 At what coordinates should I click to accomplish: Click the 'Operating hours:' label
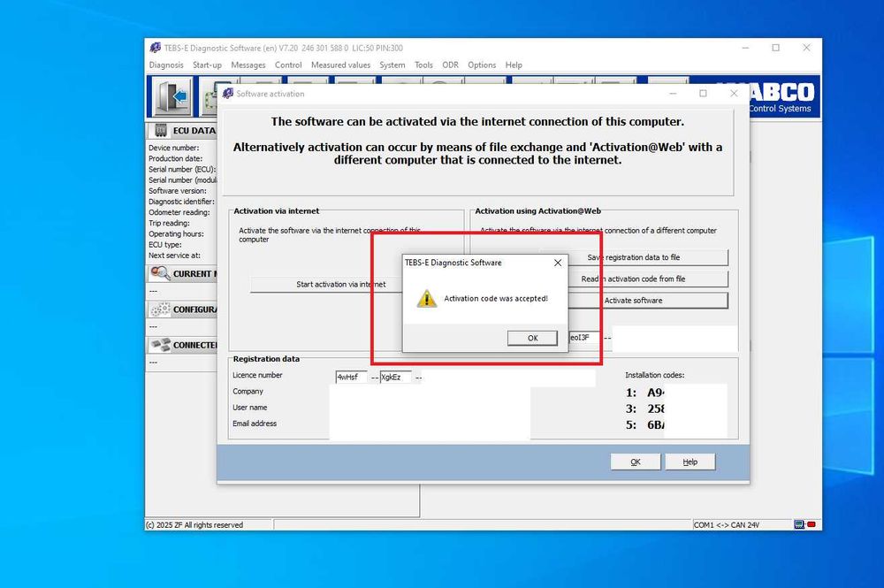[177, 233]
